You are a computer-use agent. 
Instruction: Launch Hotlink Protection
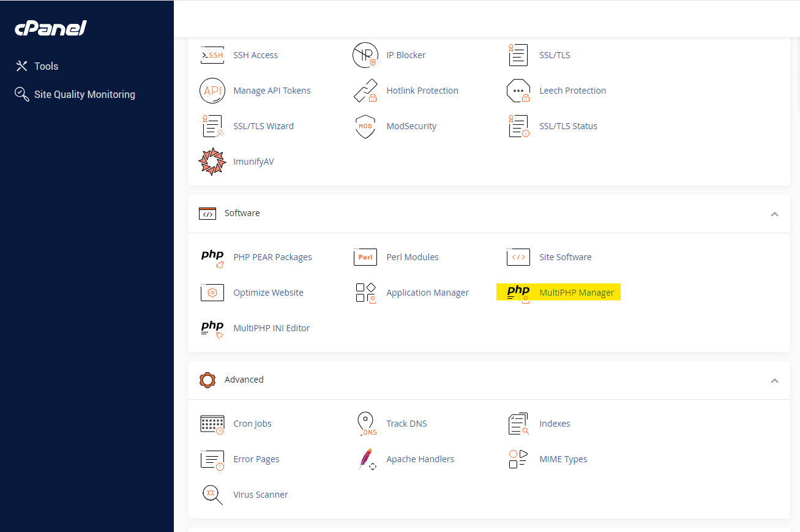[422, 90]
